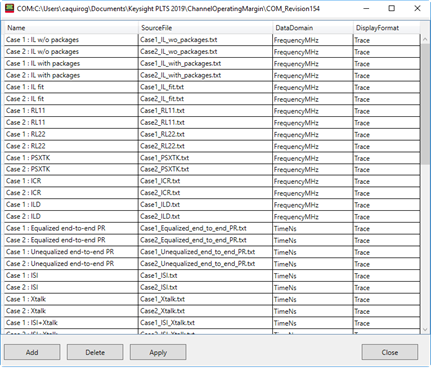Select 'Case 2 : PSXTK' name cell
The image size is (432, 368).
pyautogui.click(x=71, y=169)
